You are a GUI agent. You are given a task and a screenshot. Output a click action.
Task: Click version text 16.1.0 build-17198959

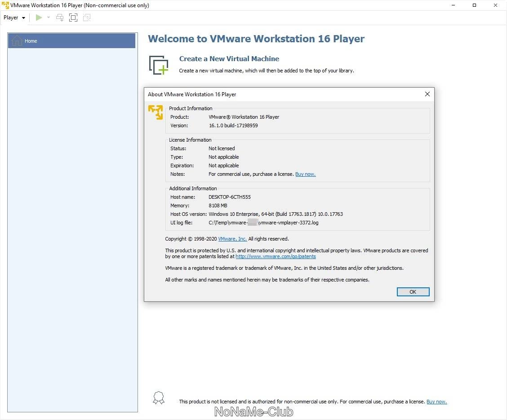pos(233,125)
